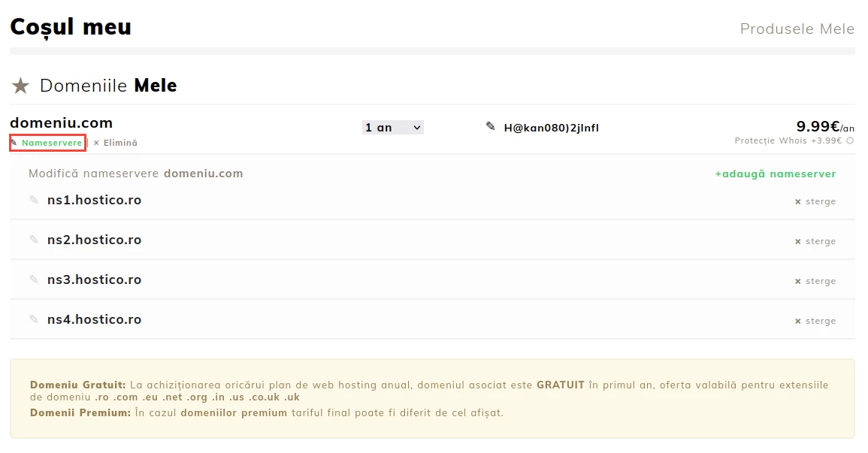868x453 pixels.
Task: Click the star icon beside Domeniile Mele
Action: click(20, 86)
